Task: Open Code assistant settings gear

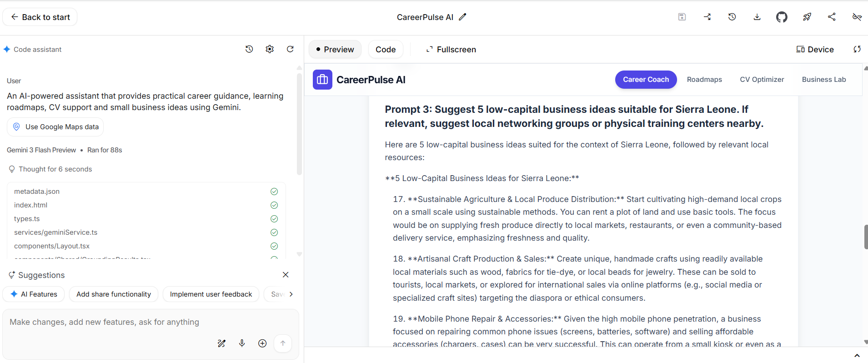Action: (x=270, y=49)
